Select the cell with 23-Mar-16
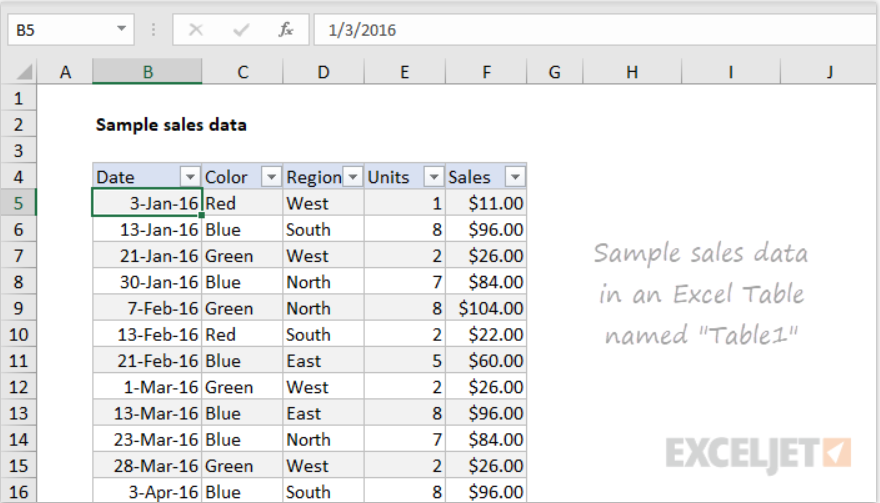The width and height of the screenshot is (880, 503). point(147,439)
